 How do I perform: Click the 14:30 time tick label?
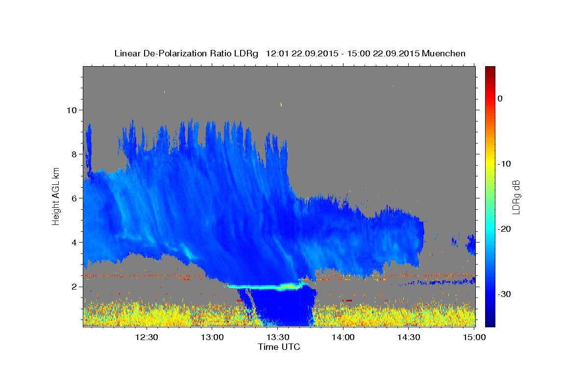(409, 337)
